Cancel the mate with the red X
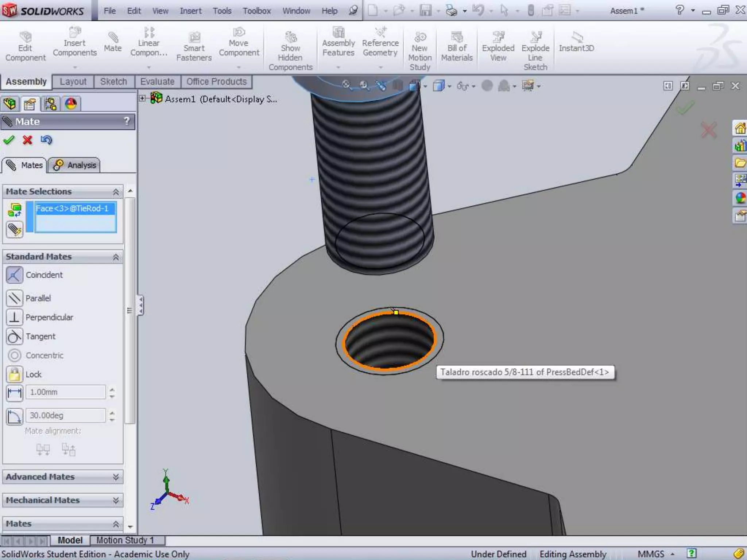 pyautogui.click(x=27, y=140)
